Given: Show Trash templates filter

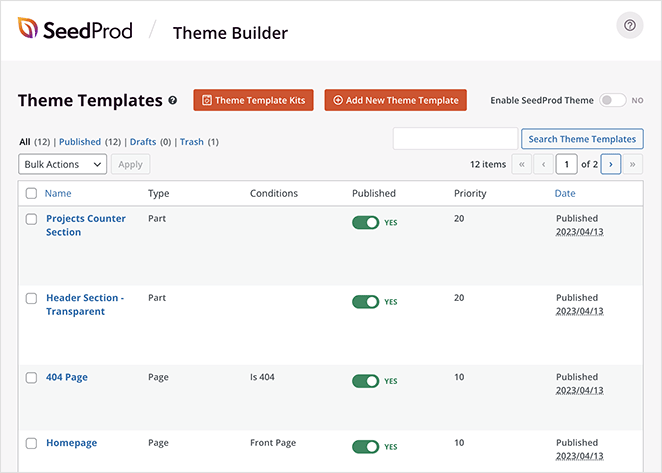Looking at the screenshot, I should click(x=191, y=142).
